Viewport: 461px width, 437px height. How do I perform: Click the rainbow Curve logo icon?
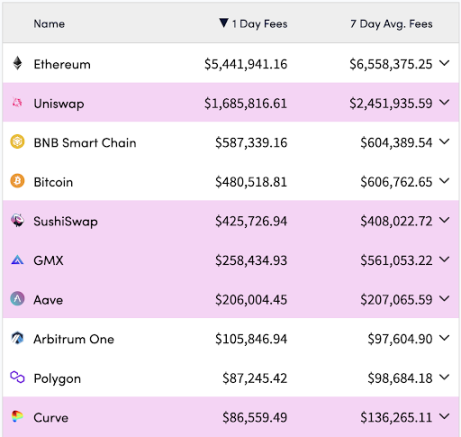click(17, 416)
